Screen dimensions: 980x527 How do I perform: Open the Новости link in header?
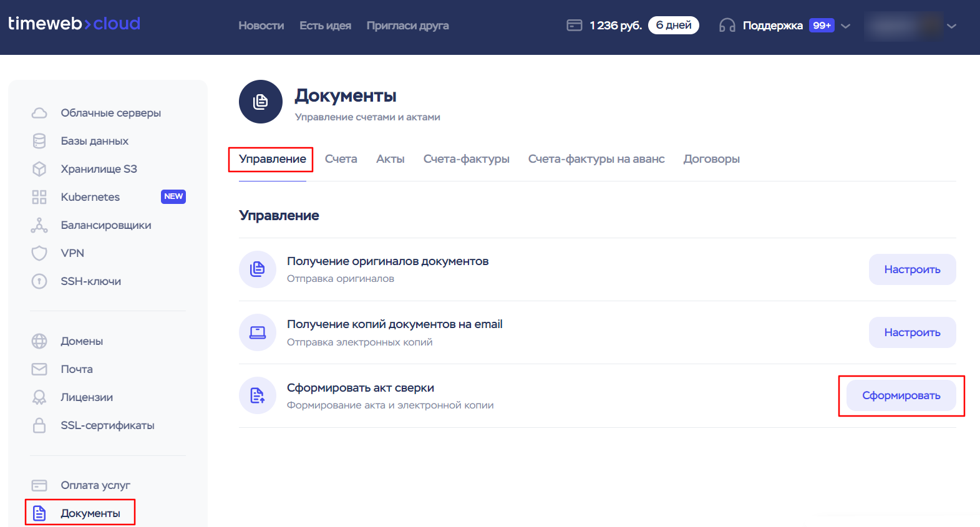[x=261, y=26]
